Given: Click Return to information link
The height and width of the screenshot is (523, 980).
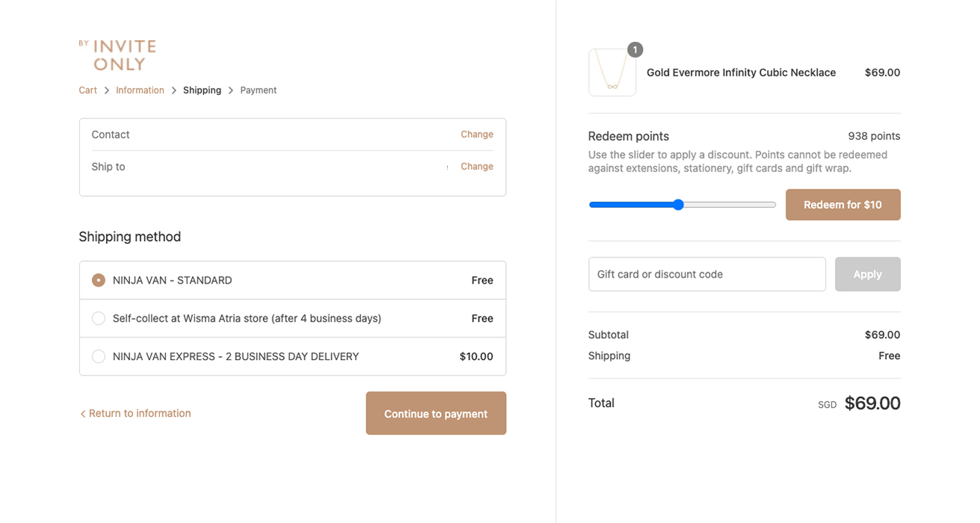Looking at the screenshot, I should 135,414.
